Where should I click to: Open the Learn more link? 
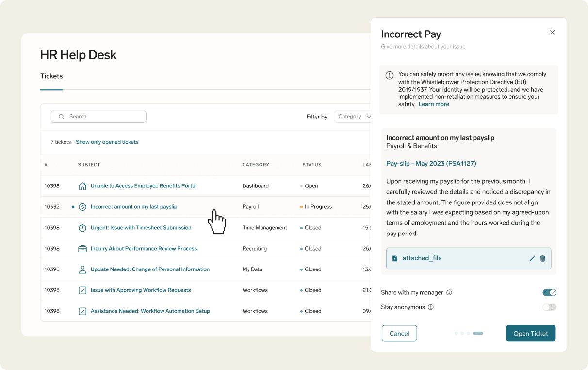click(x=434, y=104)
